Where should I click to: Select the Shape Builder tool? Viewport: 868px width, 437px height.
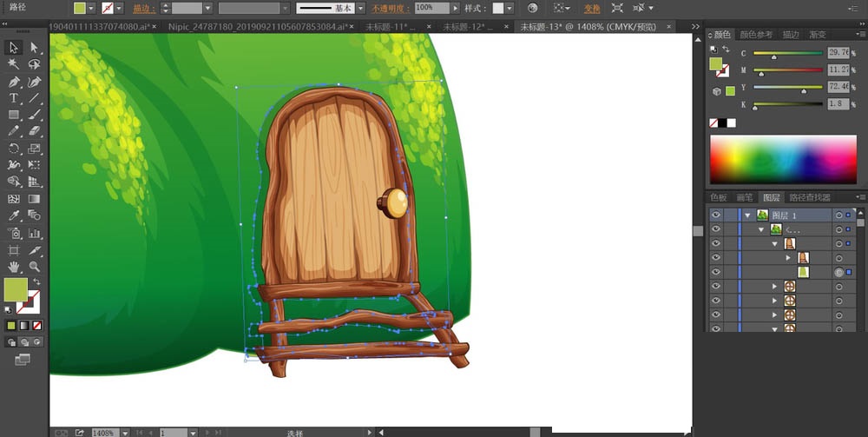pos(13,181)
